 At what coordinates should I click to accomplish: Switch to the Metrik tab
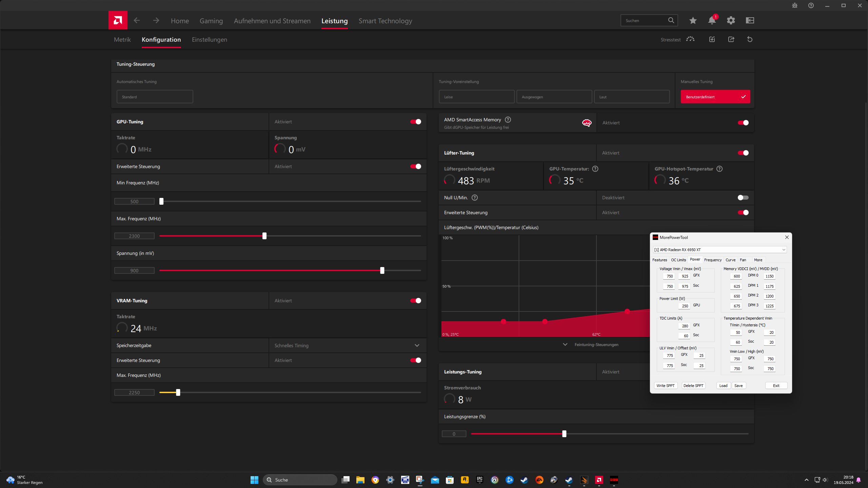click(122, 40)
